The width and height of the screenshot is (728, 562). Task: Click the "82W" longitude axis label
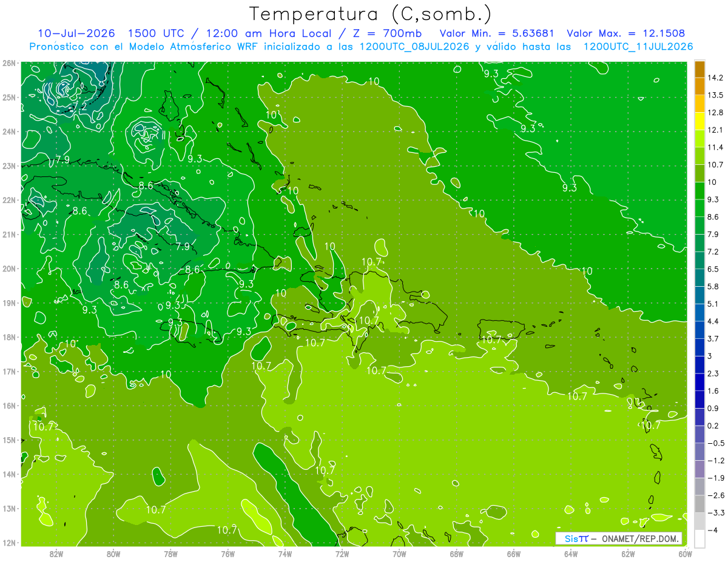coord(56,554)
